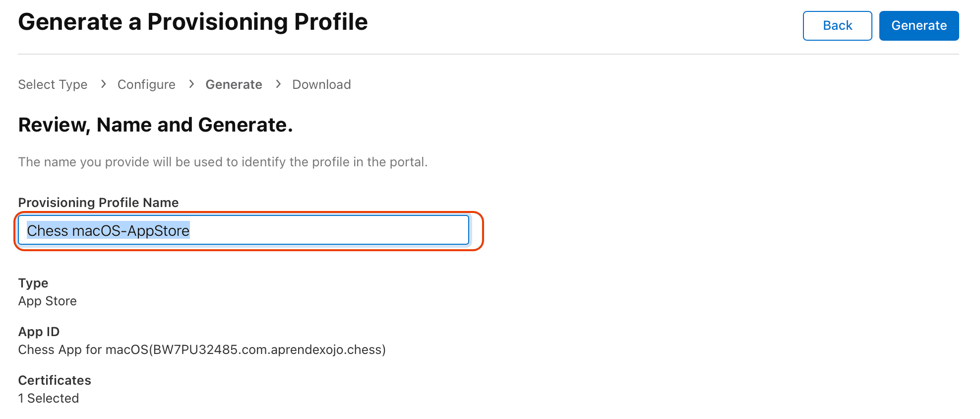This screenshot has height=419, width=980.
Task: Click the chevron after Configure
Action: point(191,84)
